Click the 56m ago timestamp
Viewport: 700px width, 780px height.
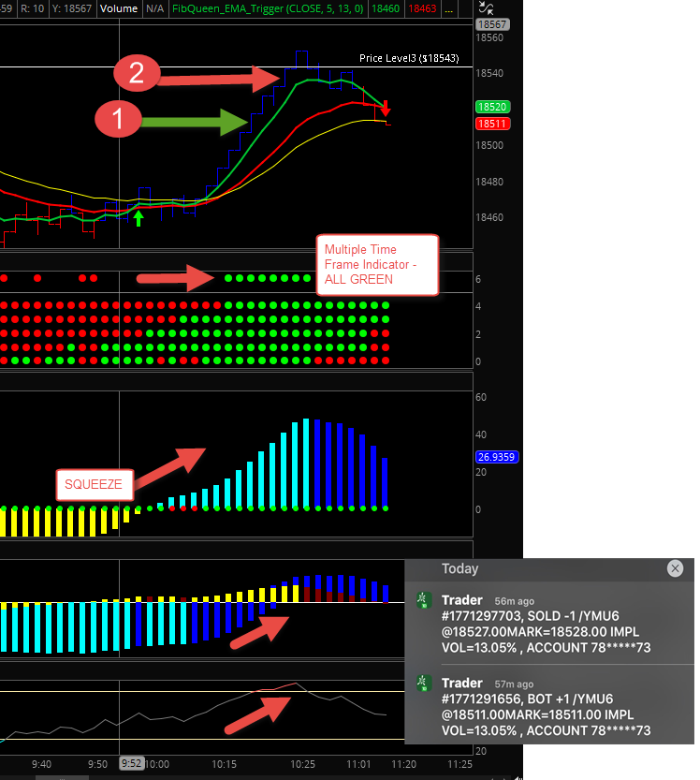pyautogui.click(x=514, y=601)
